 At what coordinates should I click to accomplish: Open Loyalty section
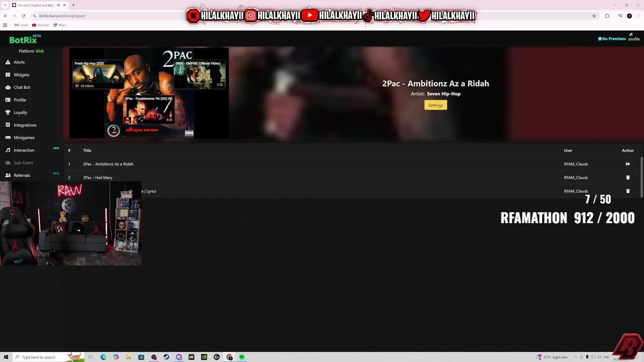click(x=20, y=113)
